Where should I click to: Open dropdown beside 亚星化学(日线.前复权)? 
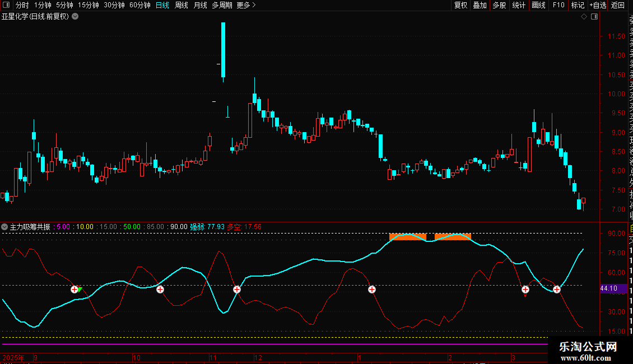(75, 17)
